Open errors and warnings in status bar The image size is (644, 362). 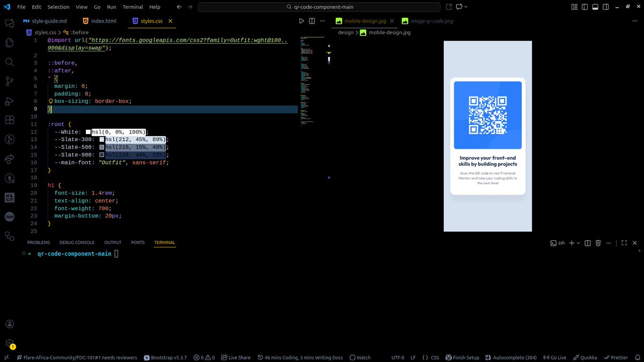[x=204, y=357]
